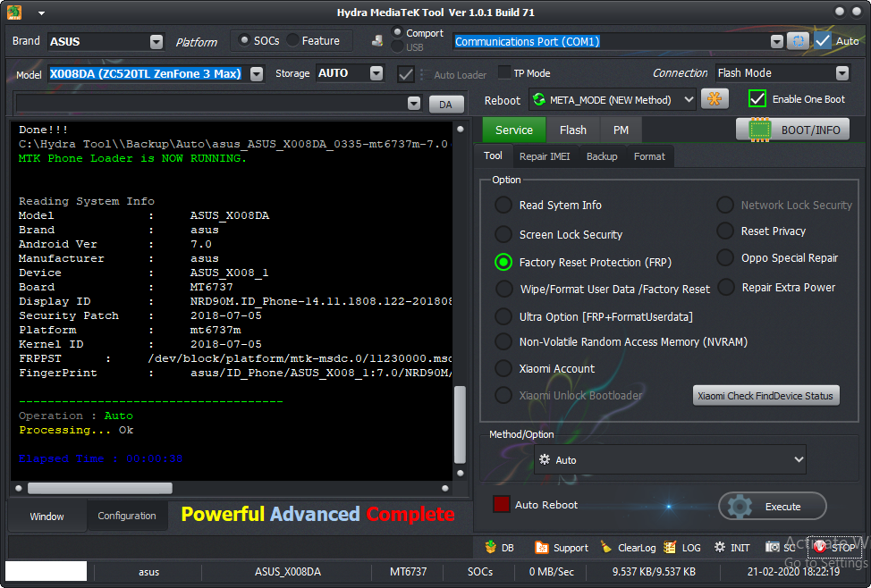This screenshot has width=871, height=588.
Task: Click the gear icon in Method/Option
Action: [545, 459]
